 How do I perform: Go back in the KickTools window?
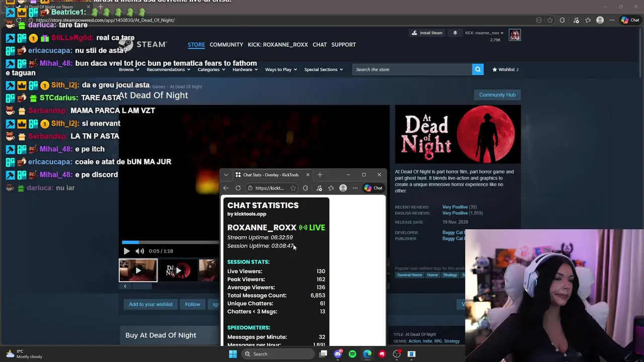point(226,188)
